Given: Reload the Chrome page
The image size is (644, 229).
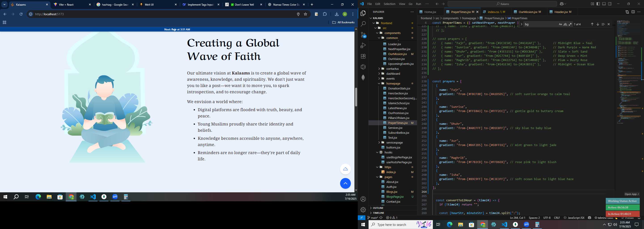Looking at the screenshot, I should click(x=21, y=14).
